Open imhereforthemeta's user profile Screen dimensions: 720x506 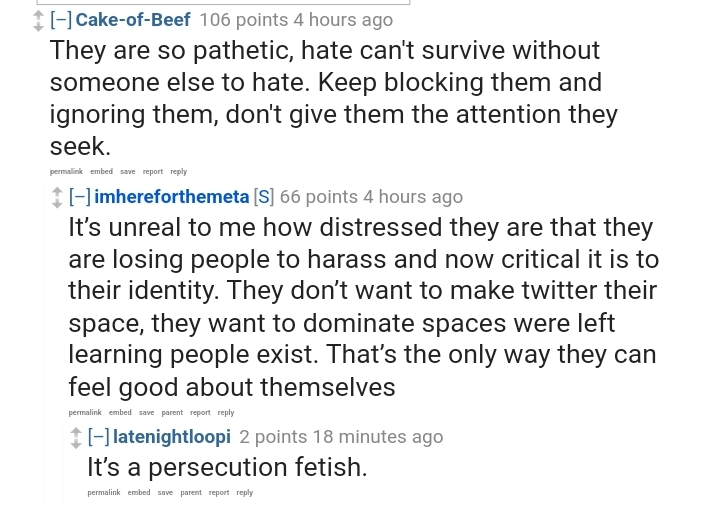tap(172, 197)
